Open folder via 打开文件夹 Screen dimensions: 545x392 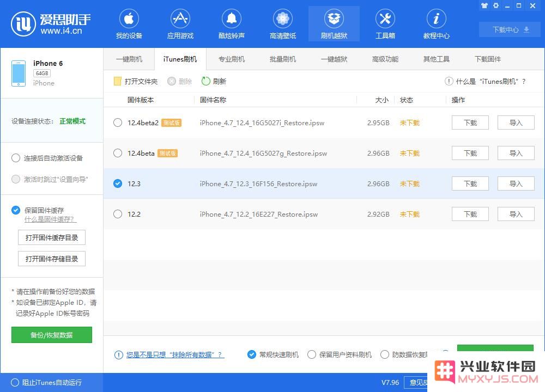pyautogui.click(x=136, y=81)
